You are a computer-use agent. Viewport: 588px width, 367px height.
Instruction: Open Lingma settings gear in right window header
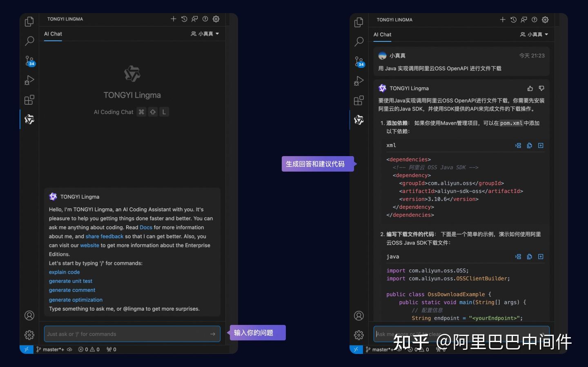pos(545,20)
